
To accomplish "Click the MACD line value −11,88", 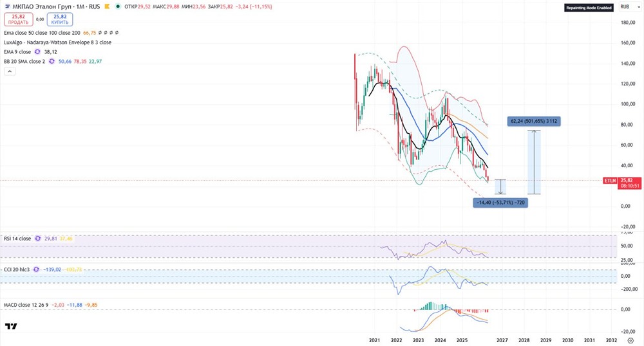I will (75, 305).
